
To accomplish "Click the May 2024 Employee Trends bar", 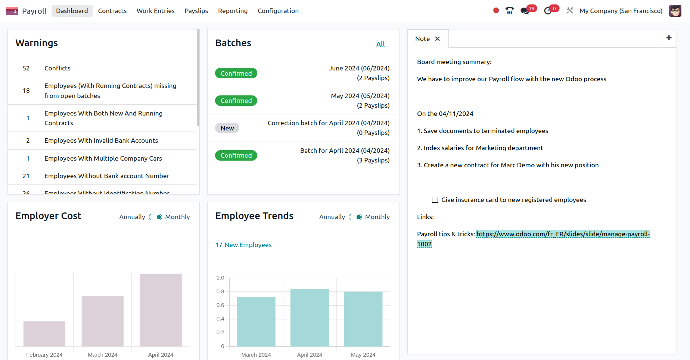I will 363,319.
